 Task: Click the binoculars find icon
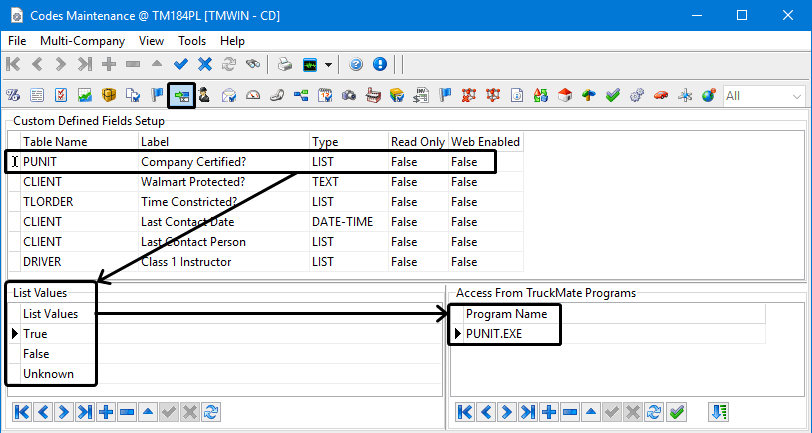click(254, 65)
